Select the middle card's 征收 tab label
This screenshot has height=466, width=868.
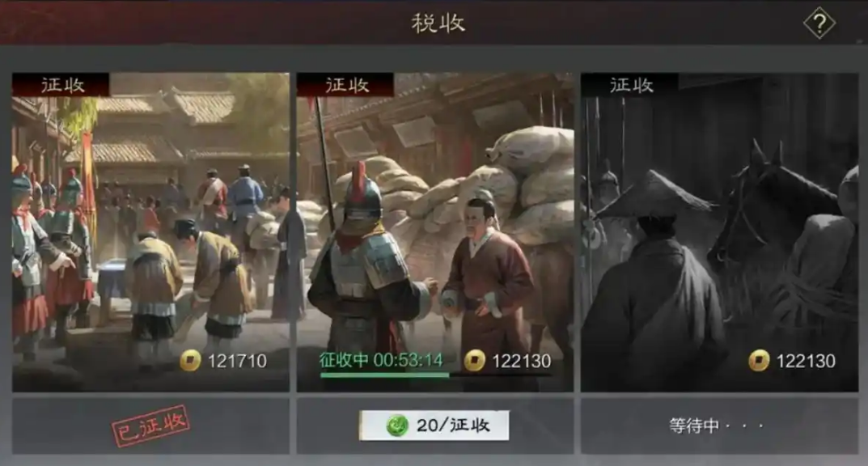(347, 85)
